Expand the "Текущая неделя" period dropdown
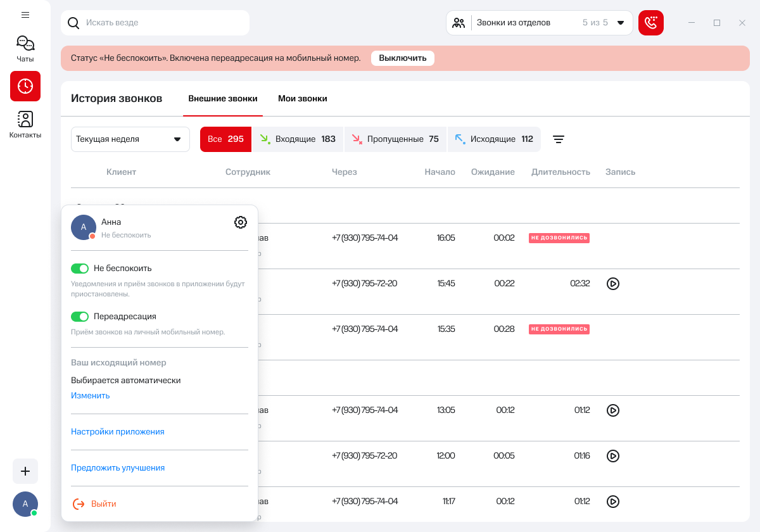This screenshot has height=532, width=760. [x=130, y=139]
